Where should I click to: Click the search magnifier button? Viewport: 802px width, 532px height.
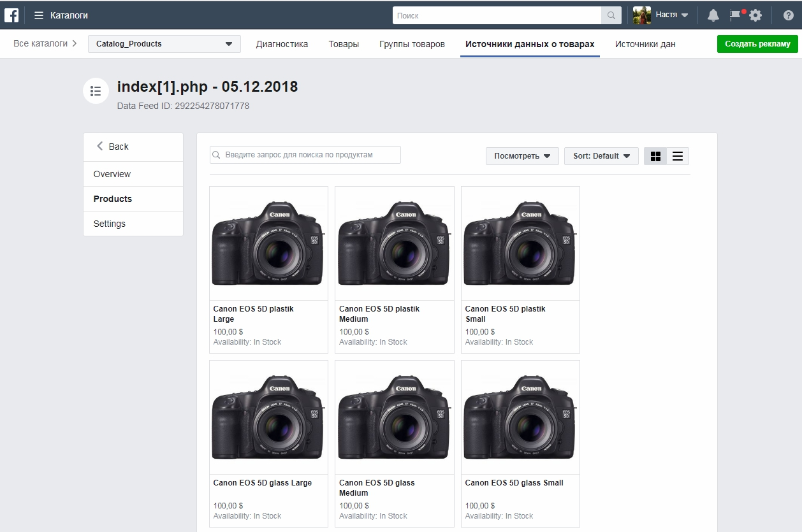pyautogui.click(x=611, y=15)
